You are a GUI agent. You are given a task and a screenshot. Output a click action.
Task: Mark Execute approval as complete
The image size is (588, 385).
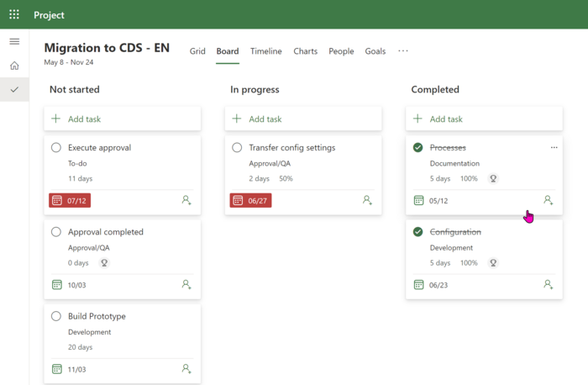(x=56, y=147)
